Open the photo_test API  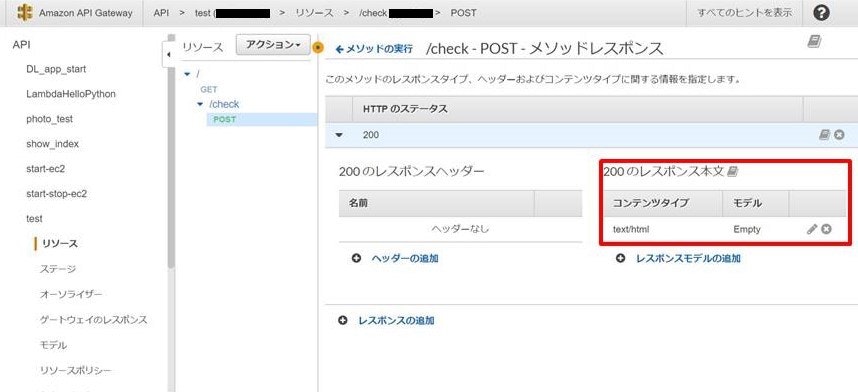(x=50, y=119)
